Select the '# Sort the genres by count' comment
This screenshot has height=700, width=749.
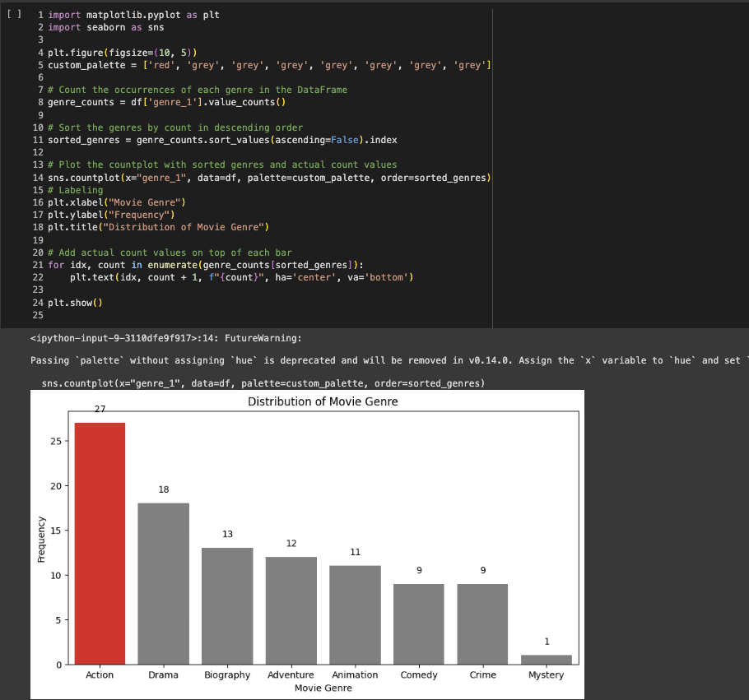[175, 127]
